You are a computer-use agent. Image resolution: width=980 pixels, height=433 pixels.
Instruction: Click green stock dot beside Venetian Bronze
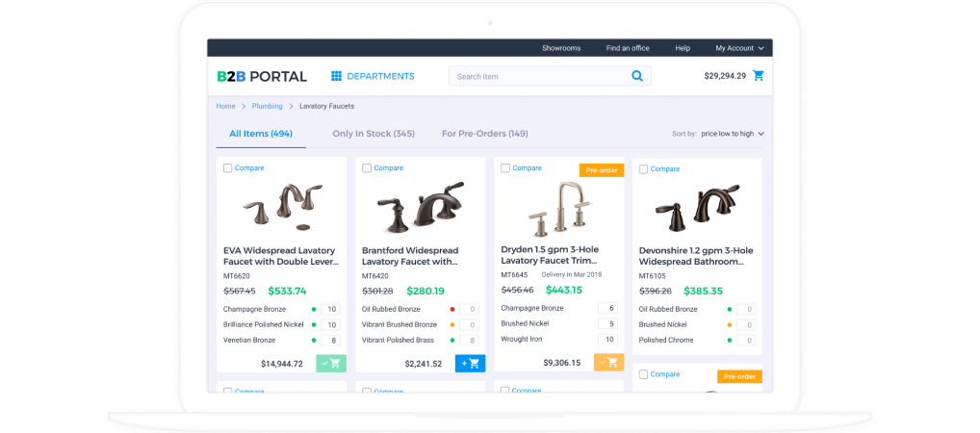tap(314, 341)
